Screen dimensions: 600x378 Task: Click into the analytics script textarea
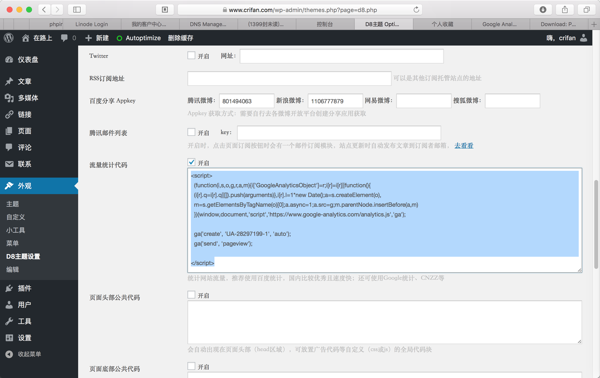pos(385,220)
